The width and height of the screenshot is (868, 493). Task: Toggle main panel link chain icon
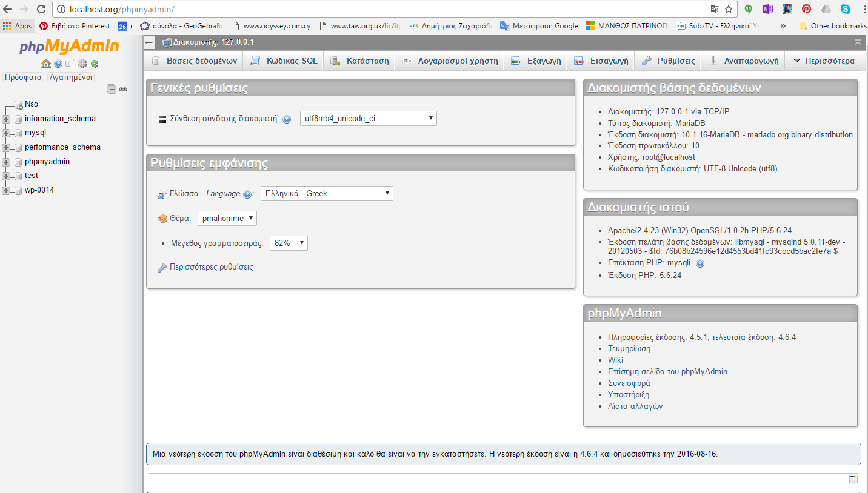click(123, 89)
